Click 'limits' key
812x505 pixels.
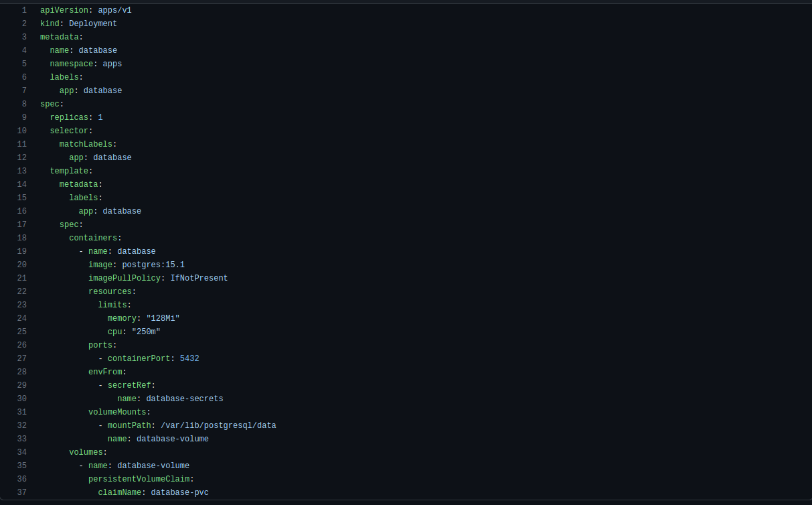coord(112,305)
